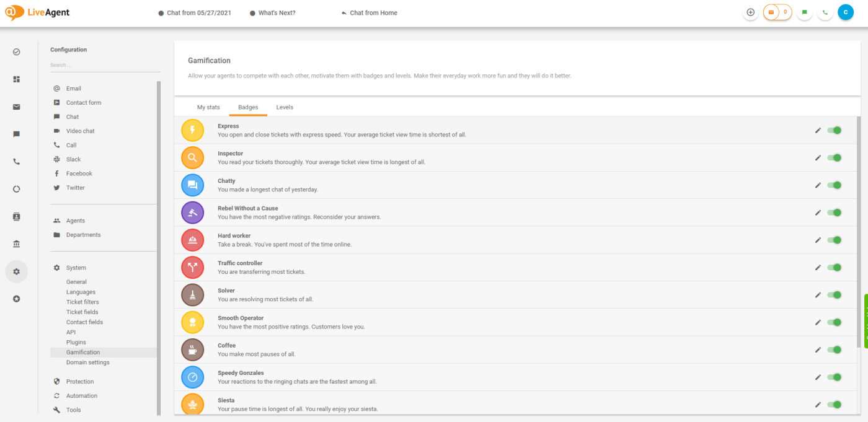Viewport: 868px width, 422px height.
Task: Open the My stats tab
Action: [208, 107]
